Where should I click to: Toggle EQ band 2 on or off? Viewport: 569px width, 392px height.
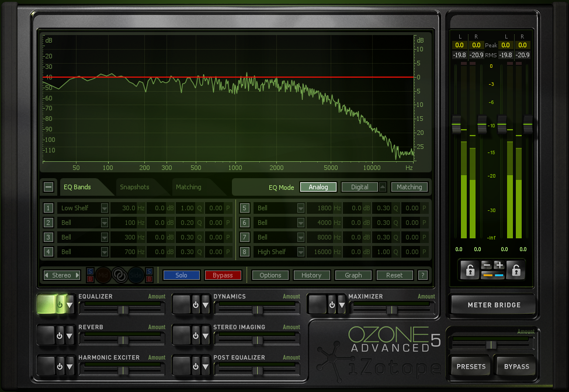(48, 223)
